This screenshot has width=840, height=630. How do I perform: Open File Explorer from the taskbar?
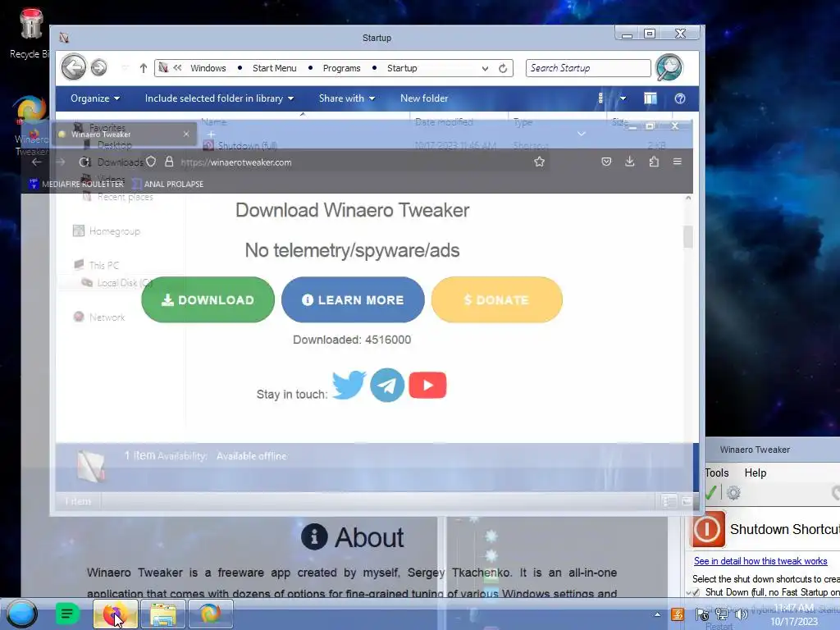pos(163,614)
